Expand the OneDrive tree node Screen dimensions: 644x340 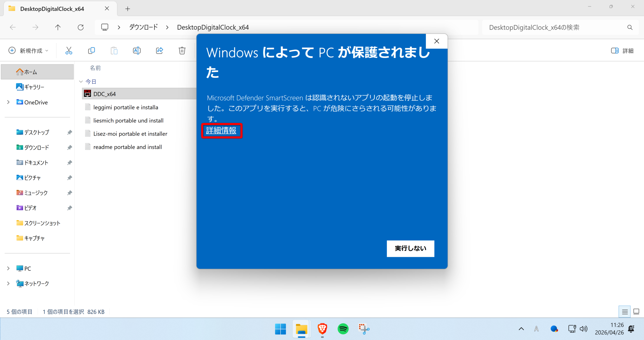click(x=8, y=102)
